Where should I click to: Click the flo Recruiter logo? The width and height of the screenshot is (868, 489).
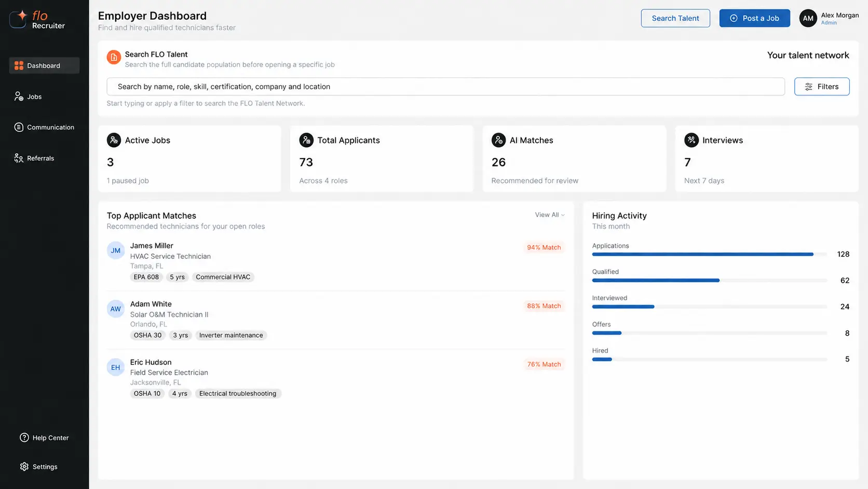pyautogui.click(x=37, y=20)
